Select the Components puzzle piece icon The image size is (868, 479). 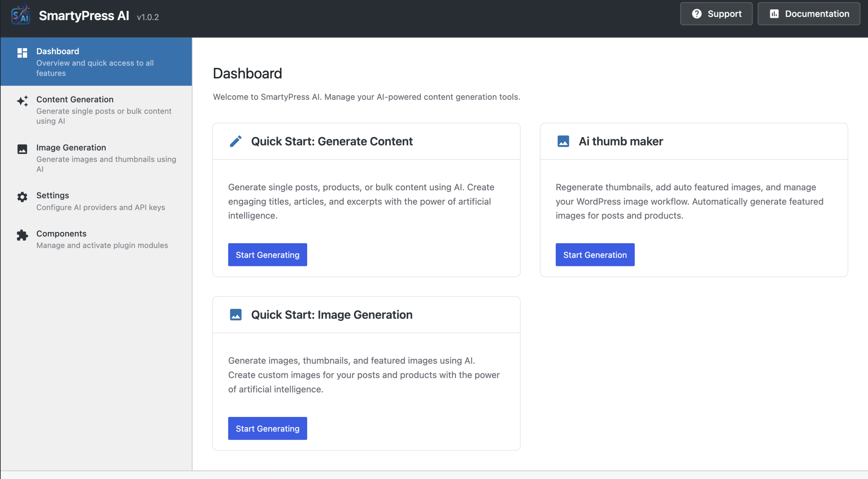22,235
